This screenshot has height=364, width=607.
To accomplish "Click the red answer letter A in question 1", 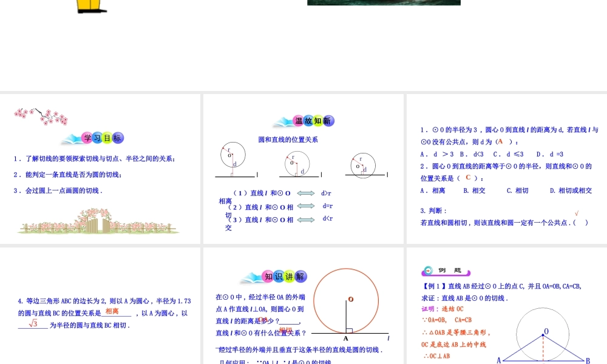I will point(501,141).
